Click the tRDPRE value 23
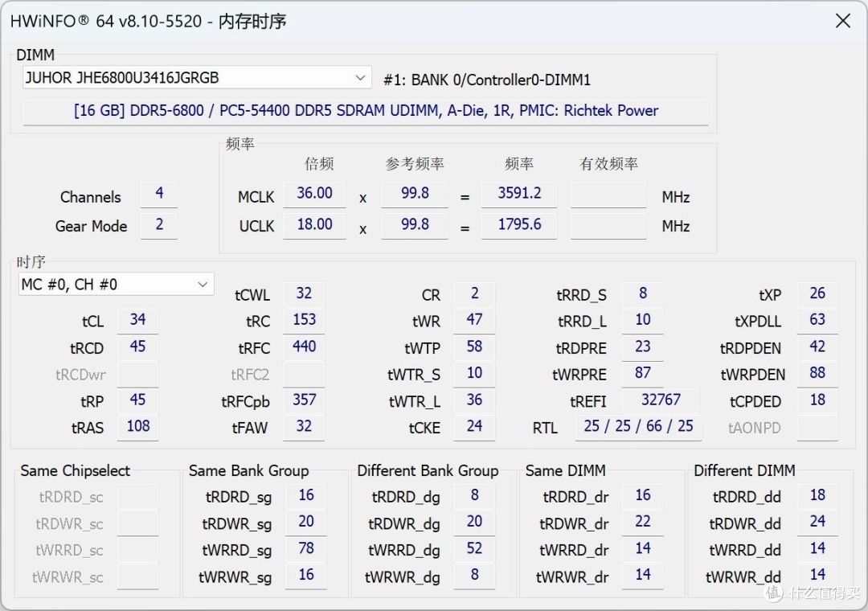The image size is (868, 611). [x=643, y=347]
